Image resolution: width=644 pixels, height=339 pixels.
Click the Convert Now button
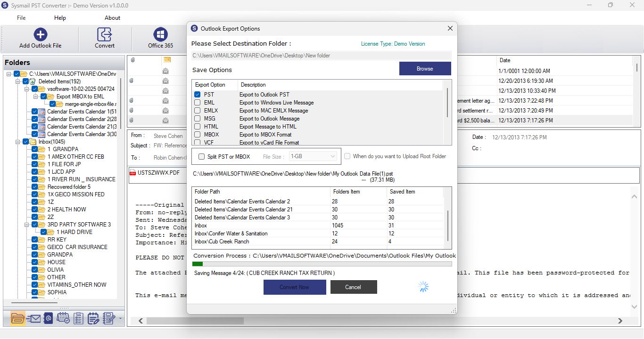coord(295,287)
